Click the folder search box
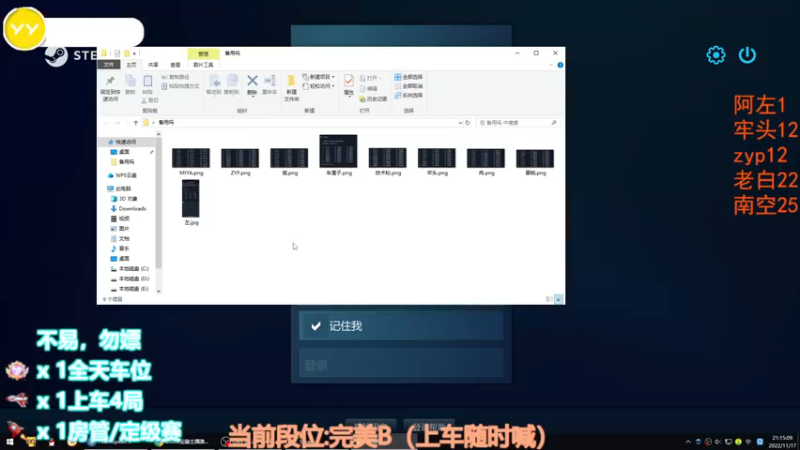Screen dimensions: 800x450 tap(517, 122)
